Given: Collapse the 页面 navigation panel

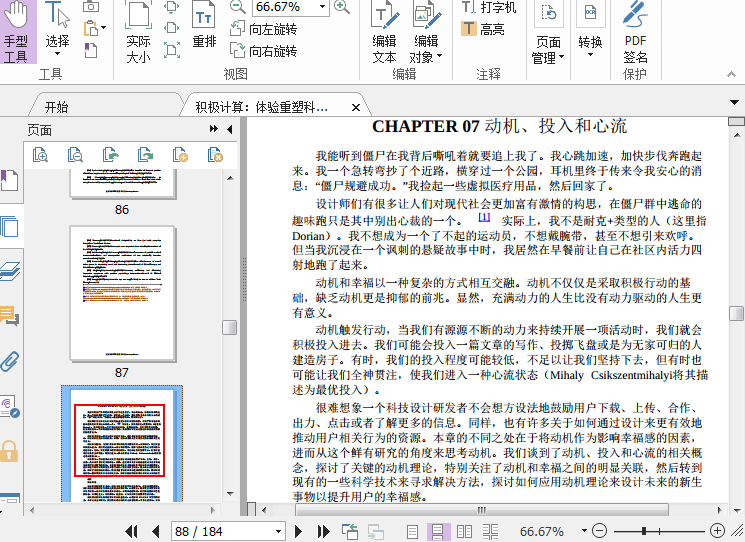Looking at the screenshot, I should point(230,129).
